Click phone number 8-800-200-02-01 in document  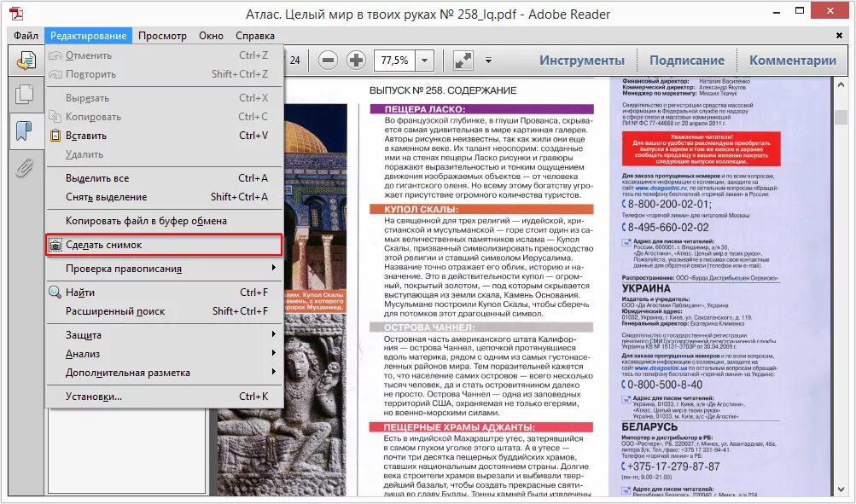click(x=669, y=205)
